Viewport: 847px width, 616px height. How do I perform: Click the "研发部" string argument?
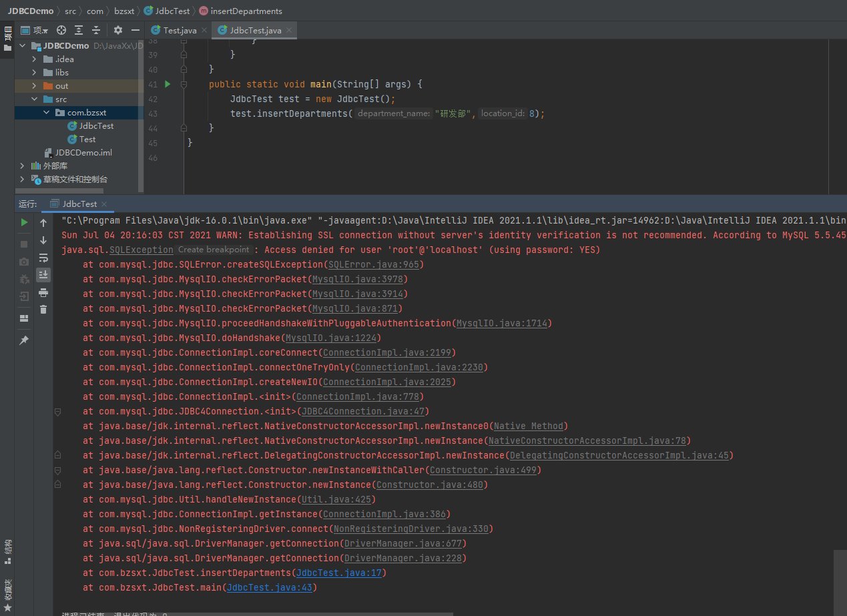[x=454, y=113]
